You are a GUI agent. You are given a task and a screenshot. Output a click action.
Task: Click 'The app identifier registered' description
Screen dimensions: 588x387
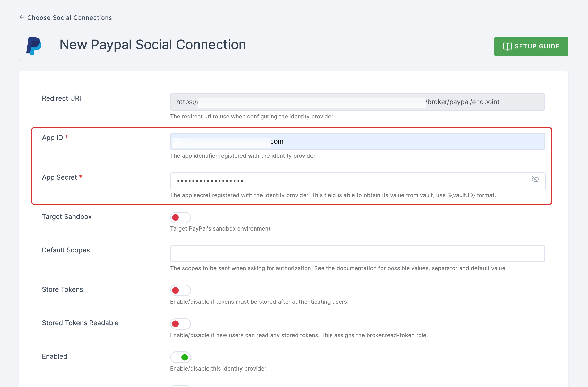[x=243, y=156]
